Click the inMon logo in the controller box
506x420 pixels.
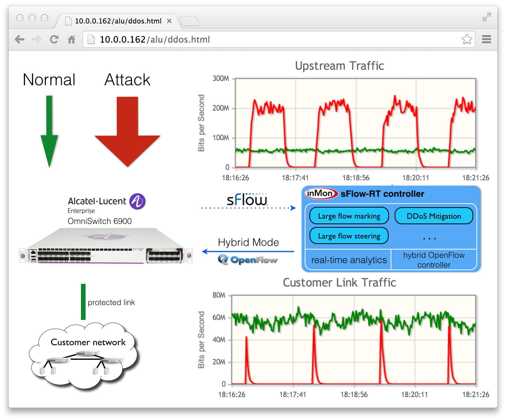[321, 194]
